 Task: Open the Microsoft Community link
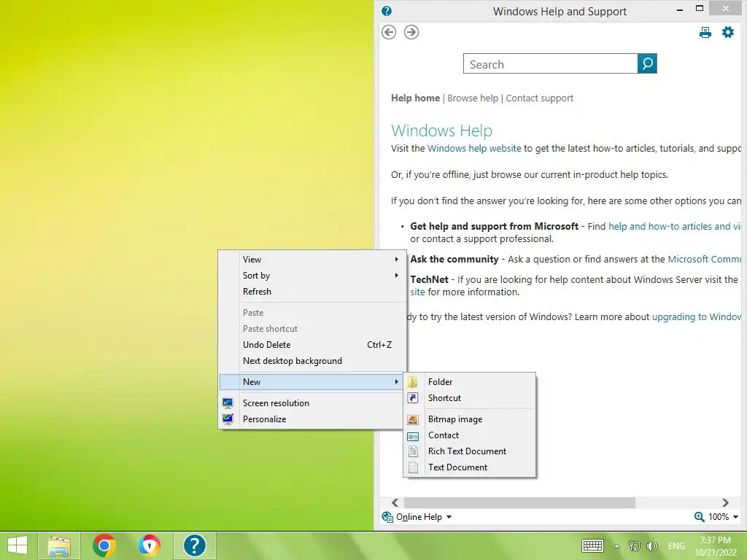[x=704, y=260]
